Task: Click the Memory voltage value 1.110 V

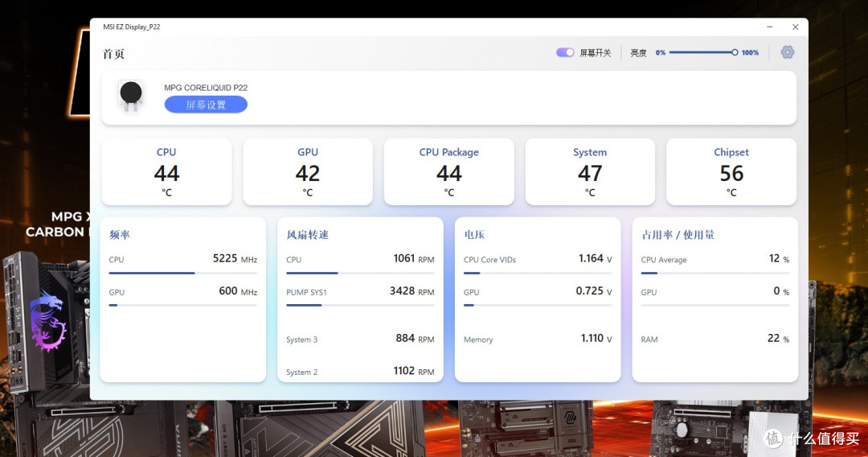Action: click(x=596, y=339)
